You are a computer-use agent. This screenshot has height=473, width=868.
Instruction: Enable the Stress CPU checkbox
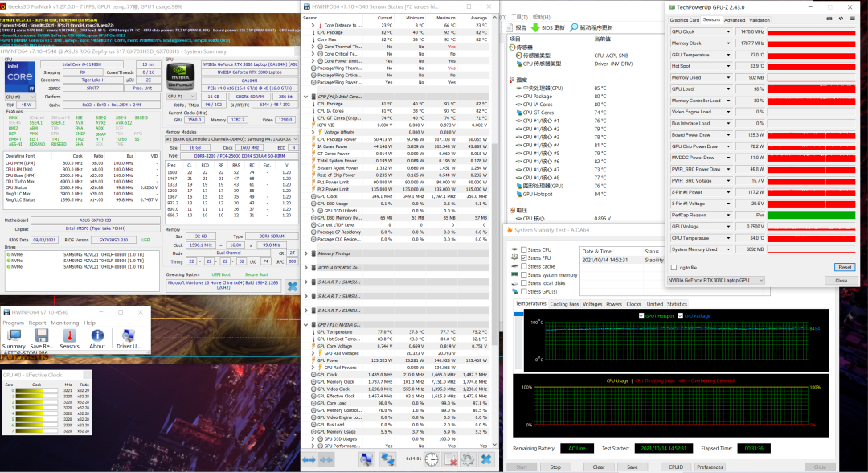click(x=524, y=250)
